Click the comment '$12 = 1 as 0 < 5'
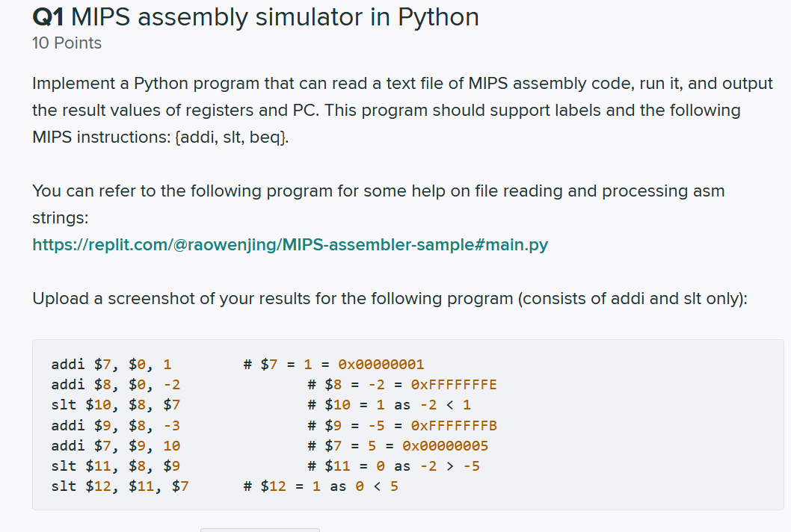 (x=320, y=486)
